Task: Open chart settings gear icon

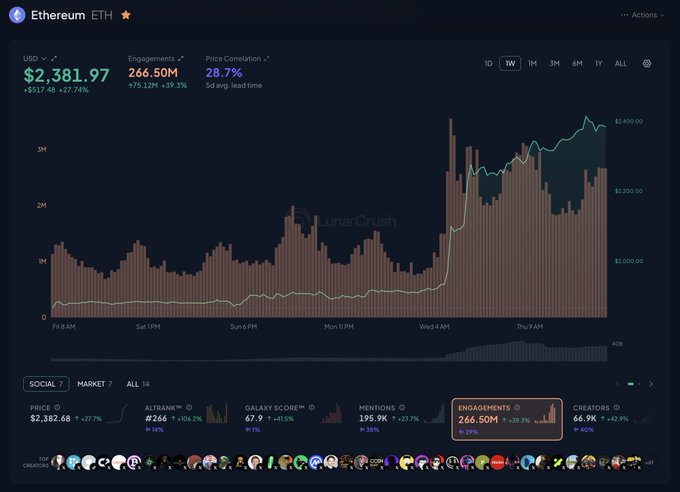Action: 647,63
